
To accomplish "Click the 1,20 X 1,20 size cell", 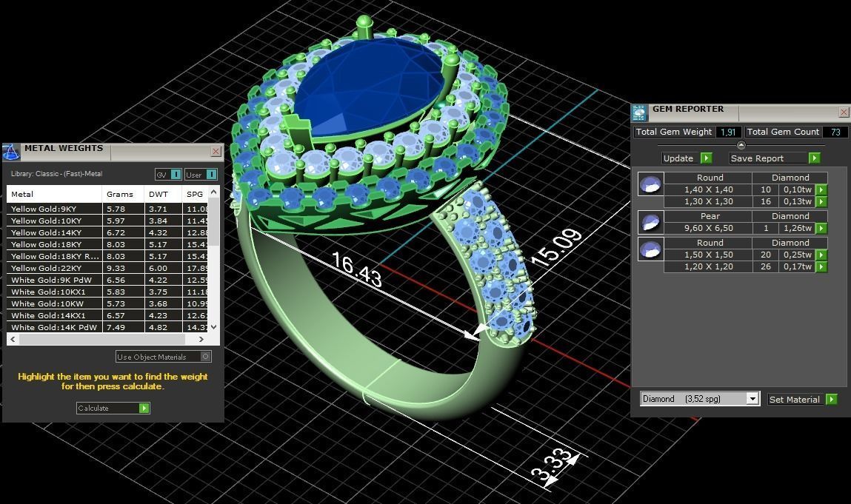I will (x=708, y=266).
